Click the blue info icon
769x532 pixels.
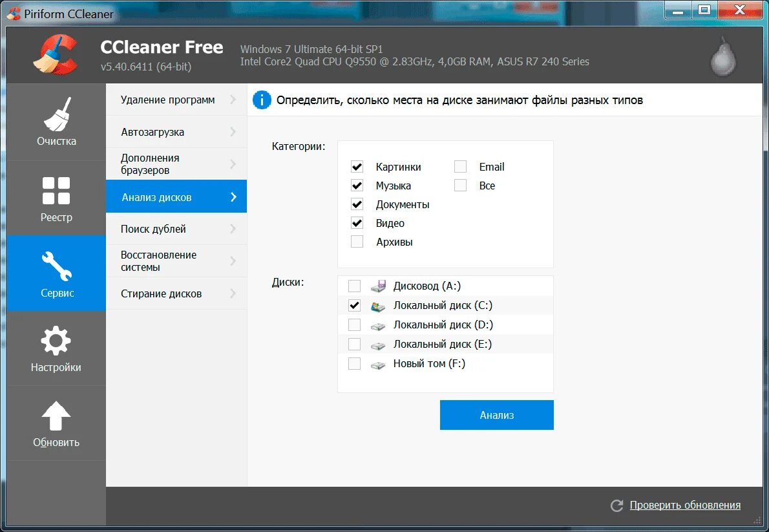coord(261,100)
